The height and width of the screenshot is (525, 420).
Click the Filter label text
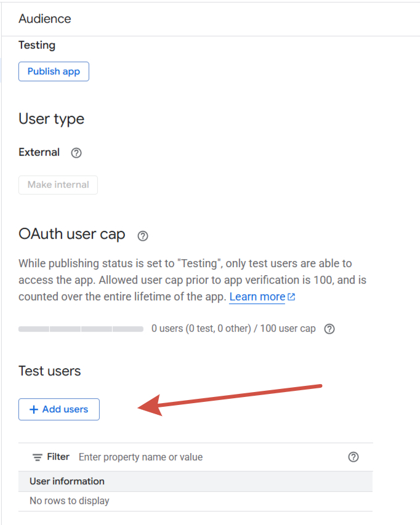(x=59, y=457)
